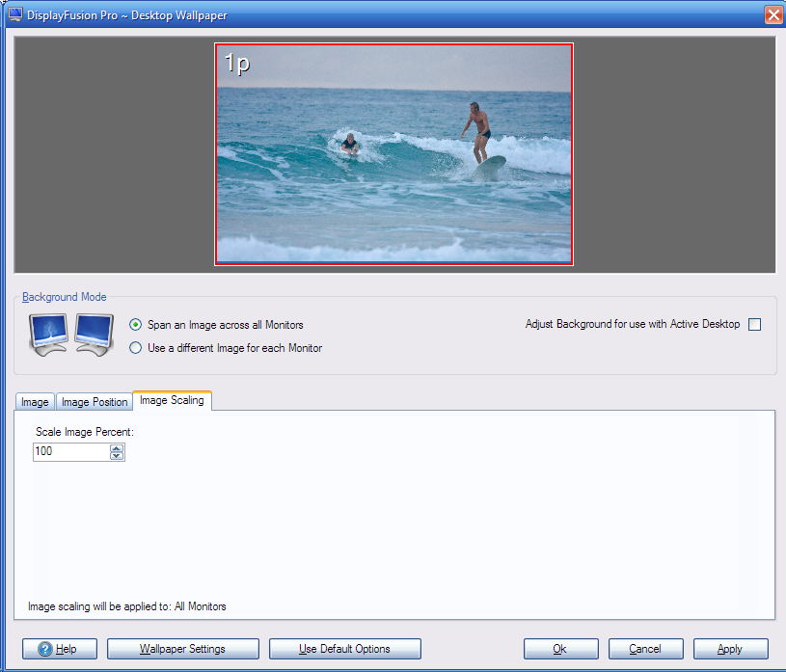Click the left monitor icon in Background Mode
786x672 pixels.
pyautogui.click(x=48, y=334)
